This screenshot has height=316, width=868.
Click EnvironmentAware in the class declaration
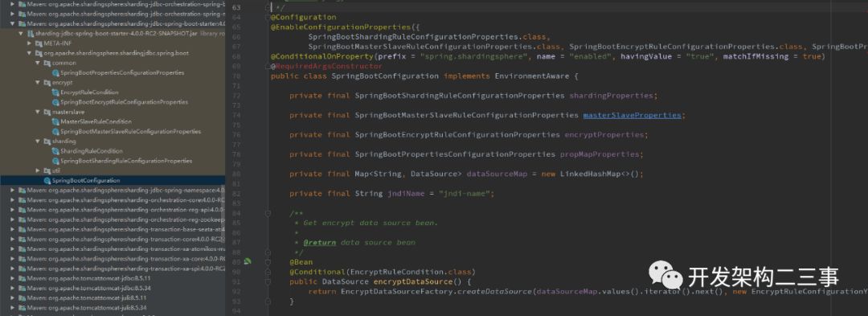(531, 76)
